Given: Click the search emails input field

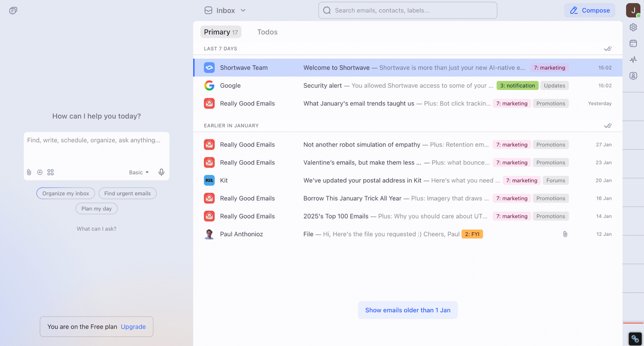Looking at the screenshot, I should (x=407, y=10).
